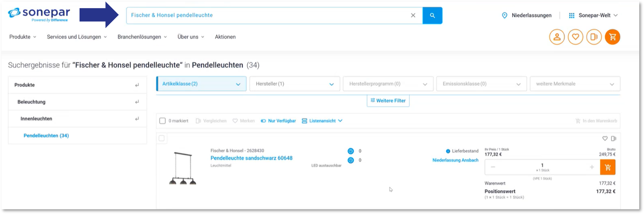
Task: Open Niederlassungen location finder
Action: pos(532,15)
